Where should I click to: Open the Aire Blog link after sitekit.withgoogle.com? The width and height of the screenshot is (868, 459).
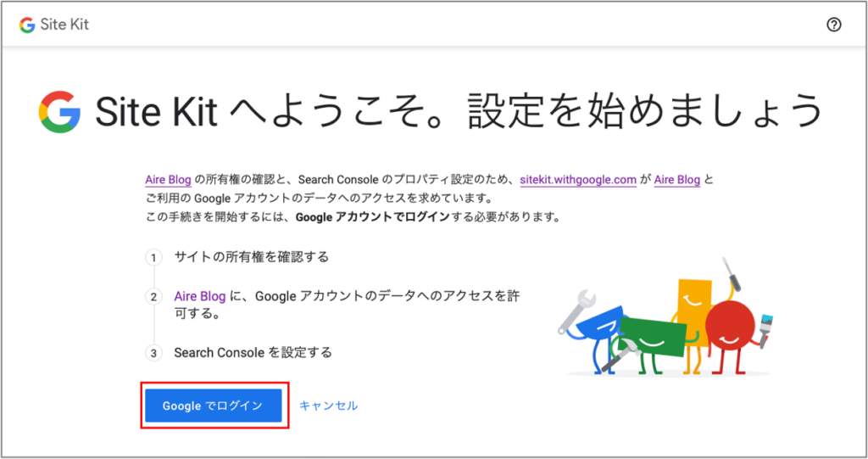pyautogui.click(x=677, y=180)
